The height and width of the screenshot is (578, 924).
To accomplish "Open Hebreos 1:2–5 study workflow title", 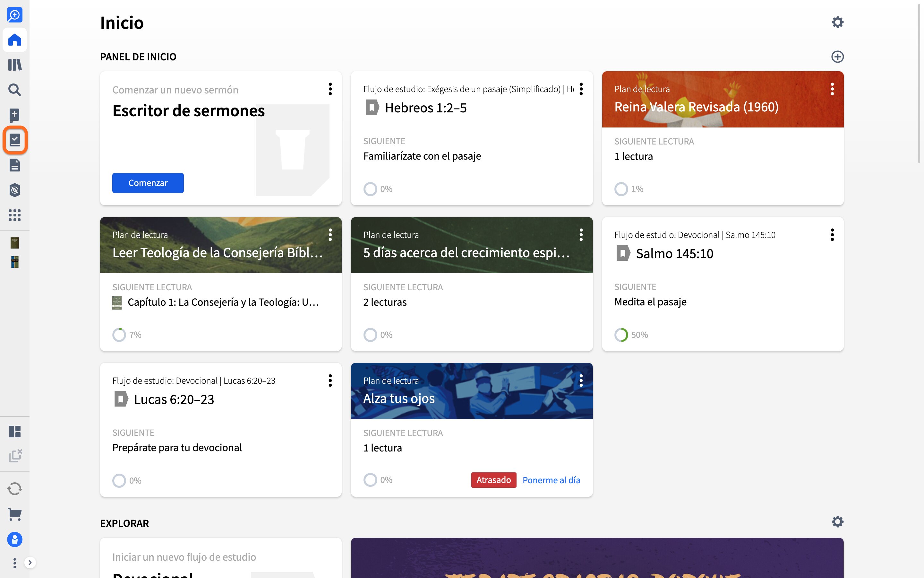I will point(425,108).
